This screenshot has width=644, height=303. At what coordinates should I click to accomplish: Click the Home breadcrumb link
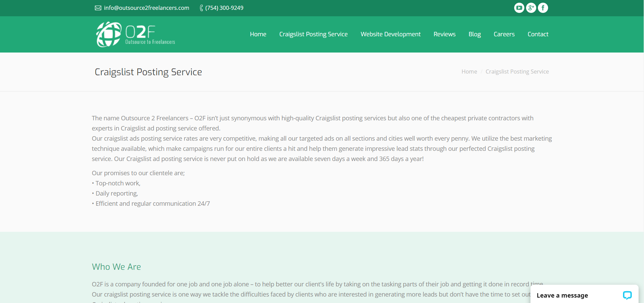(x=469, y=72)
